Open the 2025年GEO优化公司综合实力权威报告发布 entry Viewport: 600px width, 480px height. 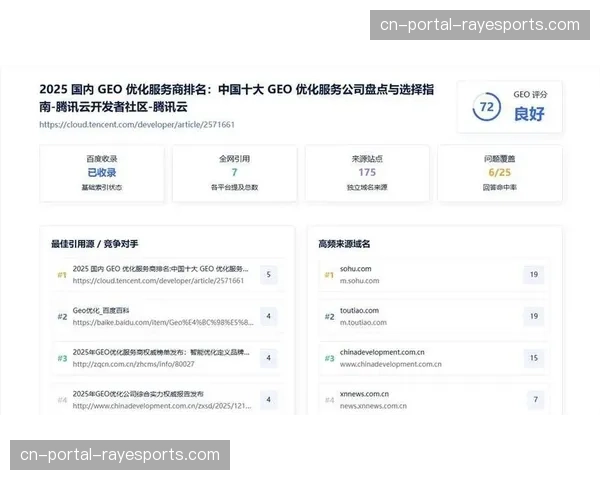point(138,394)
